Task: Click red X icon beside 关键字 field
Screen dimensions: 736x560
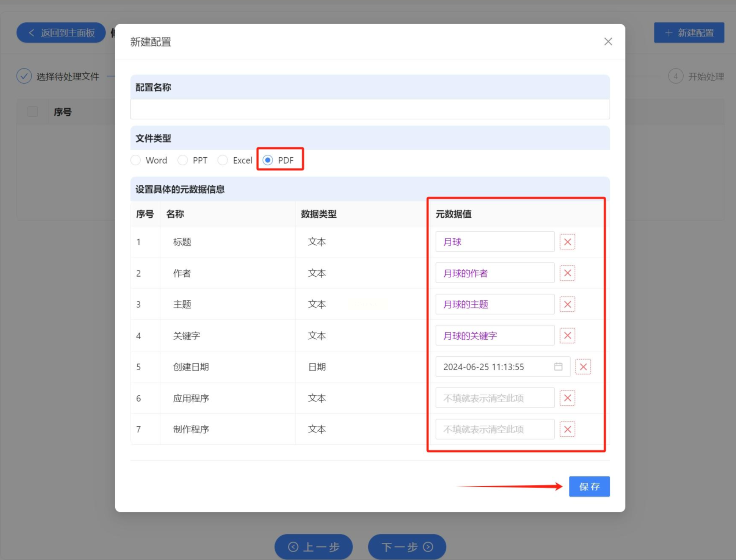Action: pos(567,336)
